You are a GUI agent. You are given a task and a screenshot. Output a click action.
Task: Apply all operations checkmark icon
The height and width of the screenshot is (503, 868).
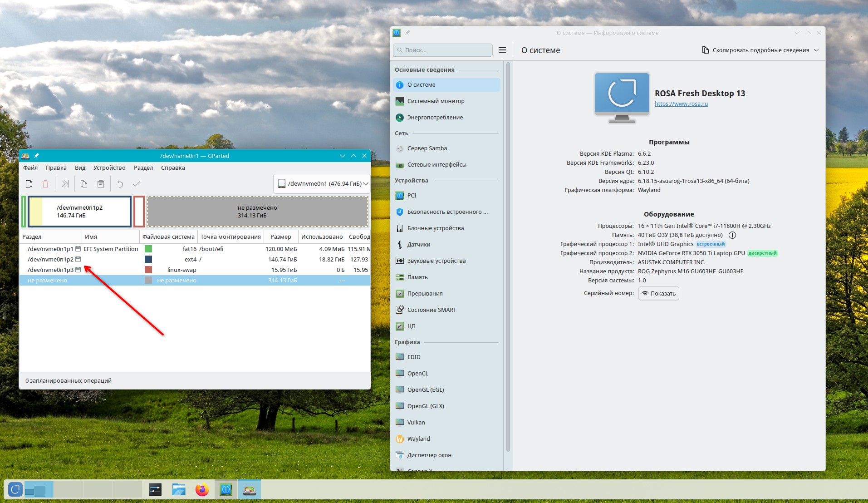[x=137, y=184]
